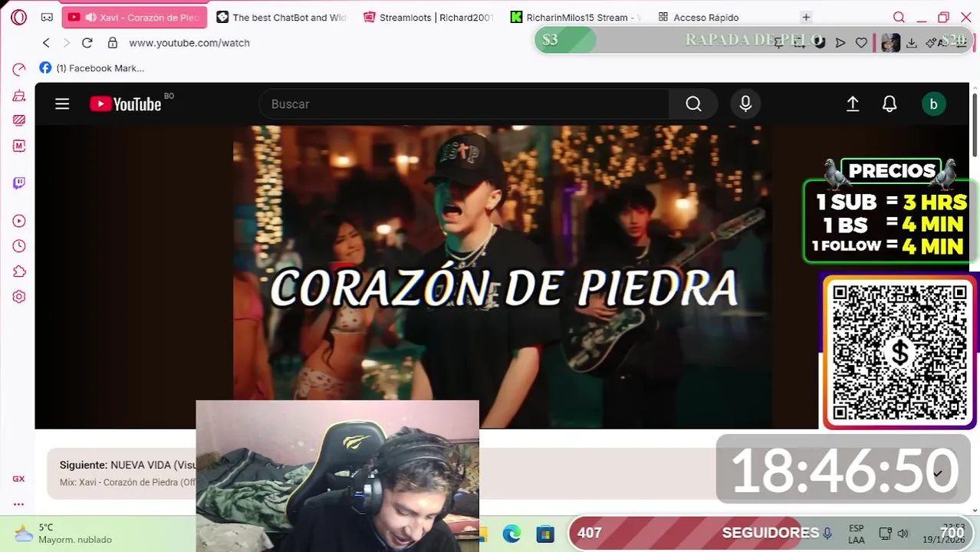Open YouTube notifications bell

pos(890,103)
